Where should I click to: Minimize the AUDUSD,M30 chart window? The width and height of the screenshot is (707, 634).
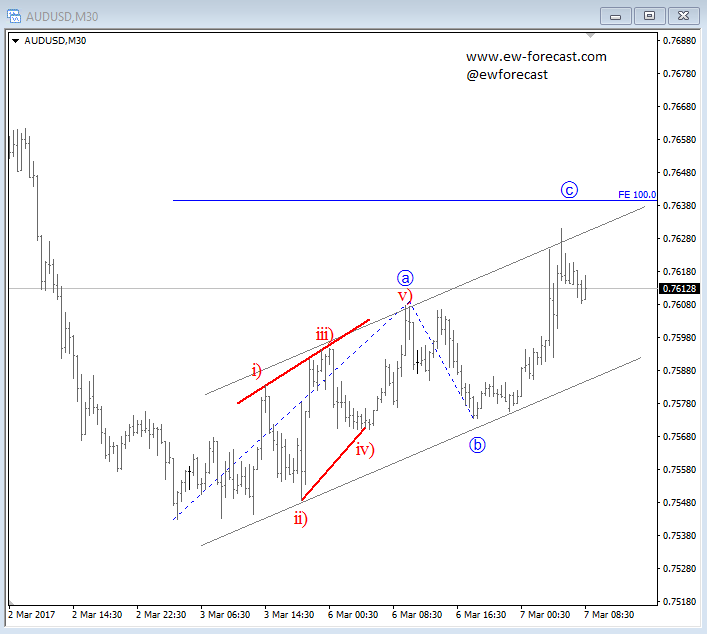point(617,15)
